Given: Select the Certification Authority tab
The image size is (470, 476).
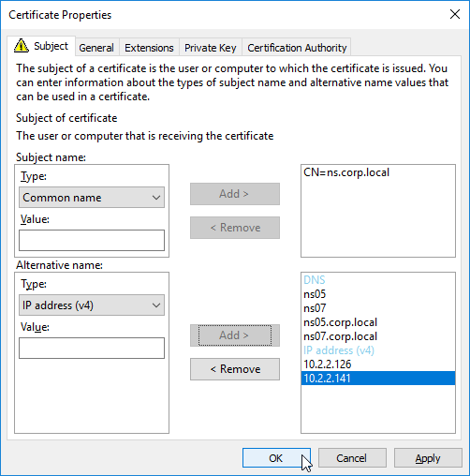Looking at the screenshot, I should click(297, 48).
